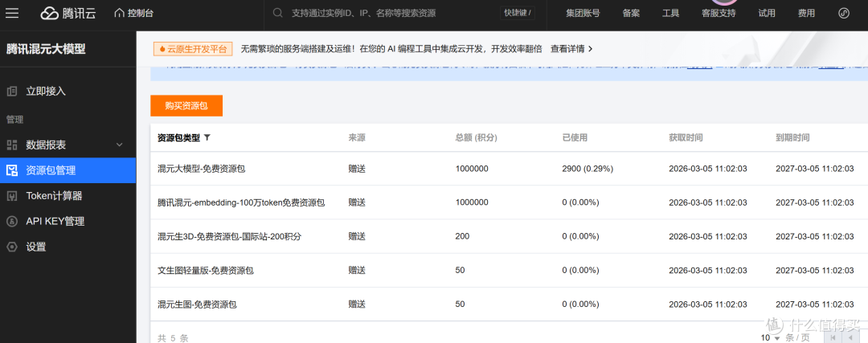Screen dimensions: 868x343
Task: Click the API KEY管理 sidebar icon
Action: 11,221
